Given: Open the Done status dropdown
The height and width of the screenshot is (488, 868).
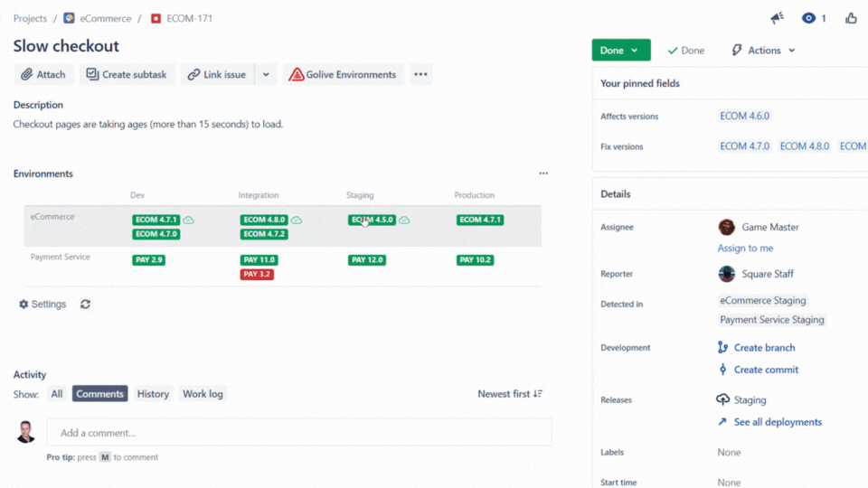Looking at the screenshot, I should click(620, 51).
